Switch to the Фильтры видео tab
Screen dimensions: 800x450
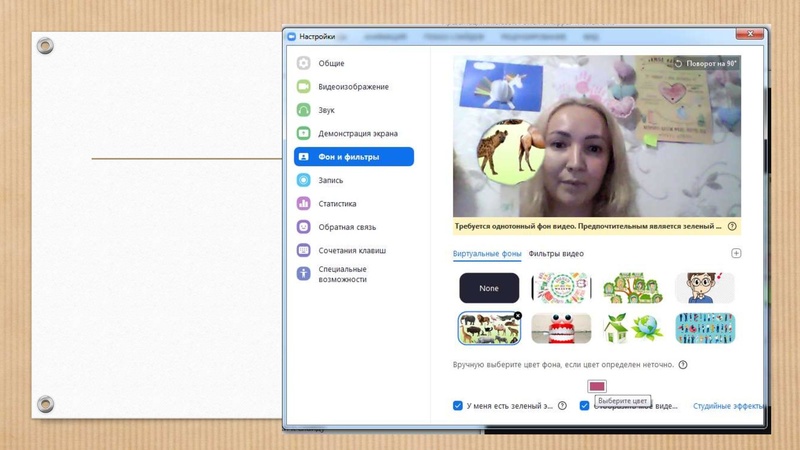pyautogui.click(x=556, y=254)
